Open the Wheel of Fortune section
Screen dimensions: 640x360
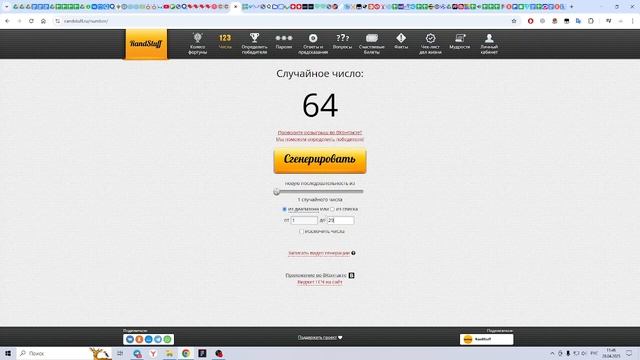click(198, 44)
